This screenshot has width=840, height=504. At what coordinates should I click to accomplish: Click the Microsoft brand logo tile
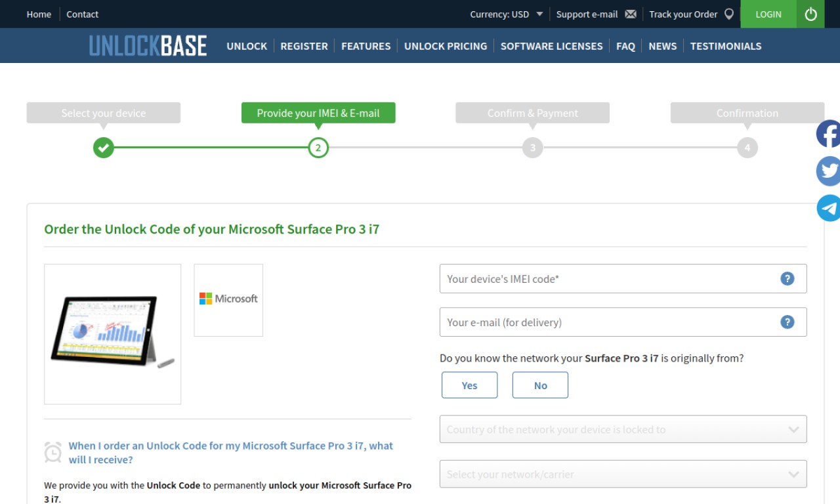pos(228,300)
